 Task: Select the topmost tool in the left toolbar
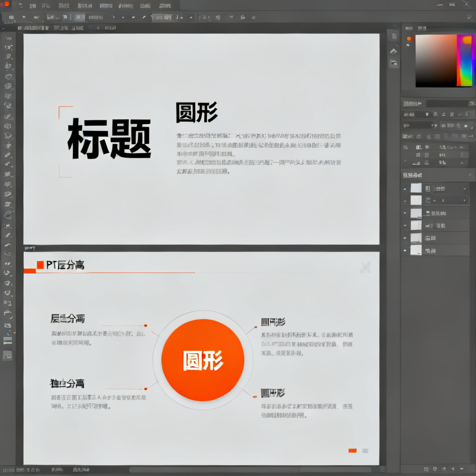click(x=8, y=38)
